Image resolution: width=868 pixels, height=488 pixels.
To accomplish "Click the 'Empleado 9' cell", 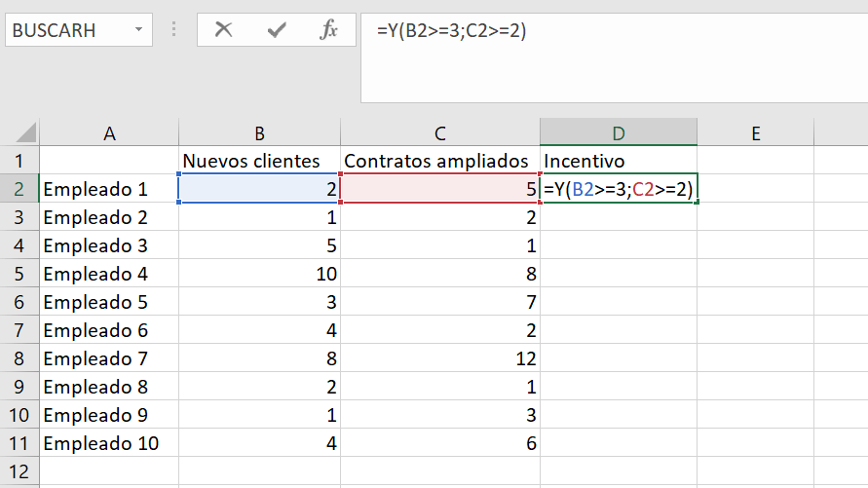I will [x=109, y=415].
